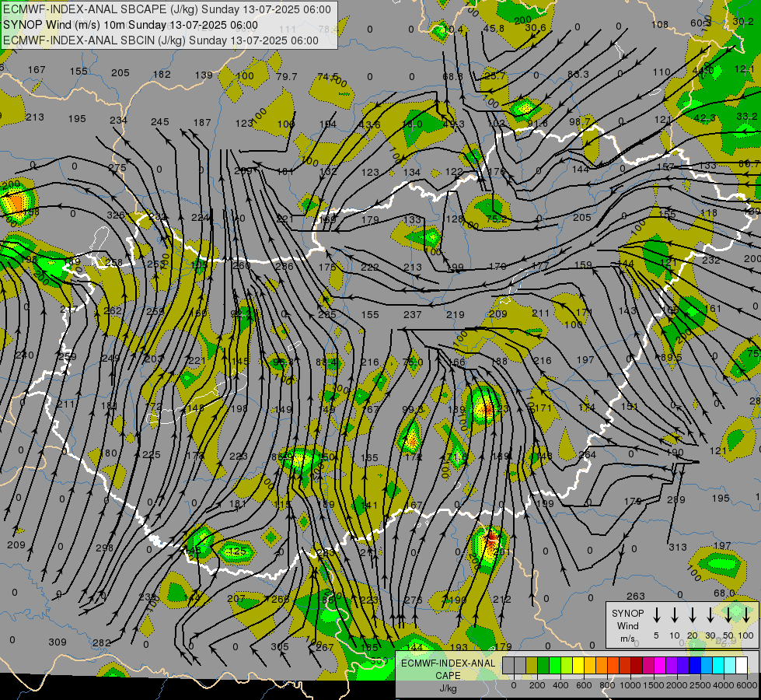Pick the olive swatch in CAPE color bar
Image resolution: width=761 pixels, height=700 pixels.
click(x=532, y=666)
